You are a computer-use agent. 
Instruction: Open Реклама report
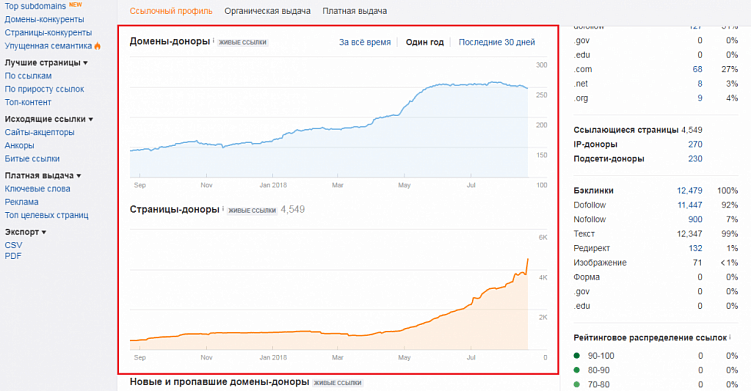(22, 202)
